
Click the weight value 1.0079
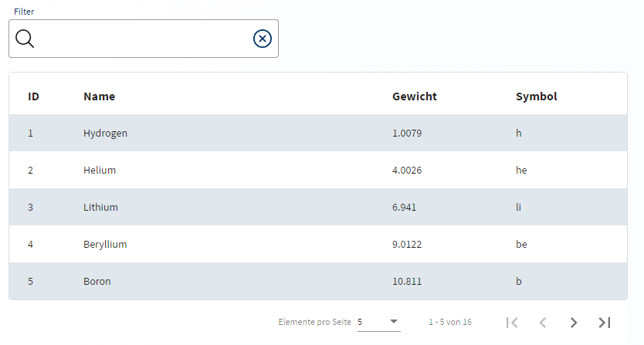[407, 133]
